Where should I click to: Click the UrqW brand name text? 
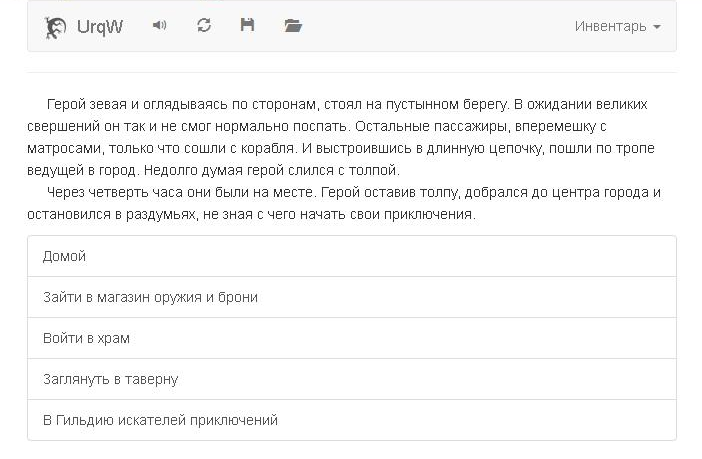pos(100,27)
